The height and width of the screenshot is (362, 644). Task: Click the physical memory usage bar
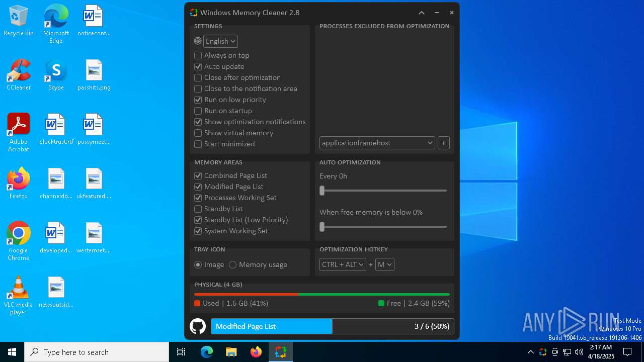pyautogui.click(x=322, y=294)
